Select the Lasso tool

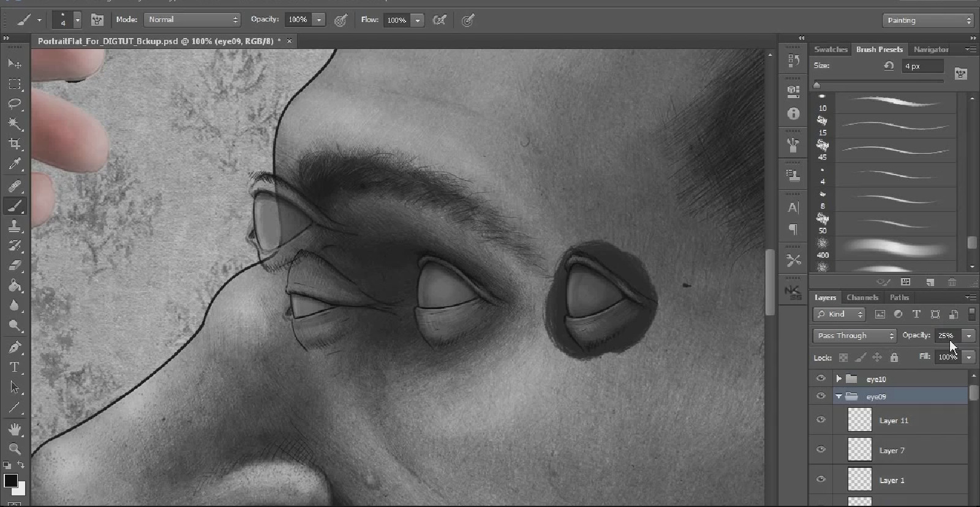[x=15, y=104]
